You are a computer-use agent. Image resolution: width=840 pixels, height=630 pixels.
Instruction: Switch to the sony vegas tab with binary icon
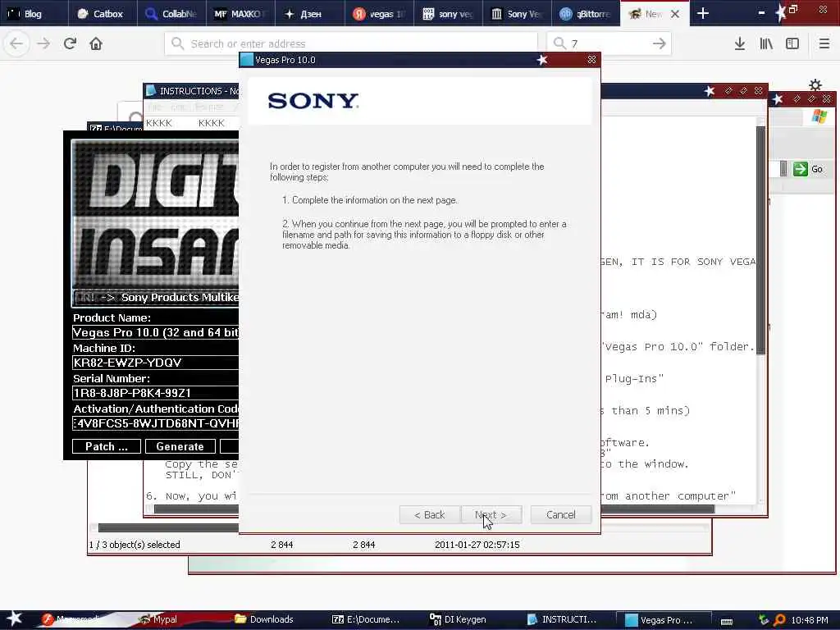[x=448, y=13]
